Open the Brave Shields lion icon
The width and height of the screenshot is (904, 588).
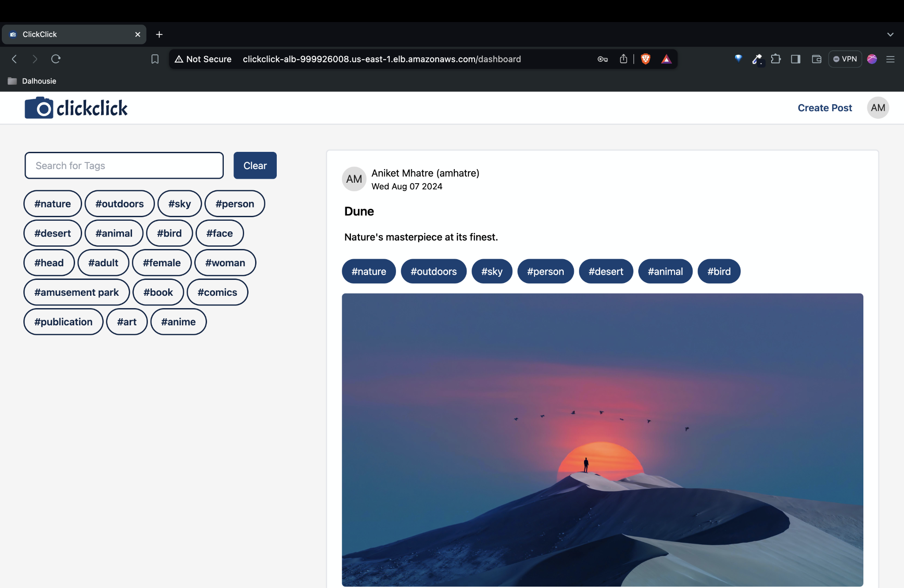coord(645,59)
